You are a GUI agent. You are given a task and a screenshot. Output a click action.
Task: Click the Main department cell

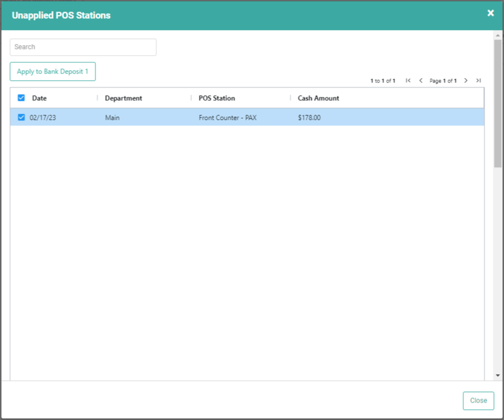click(x=112, y=117)
